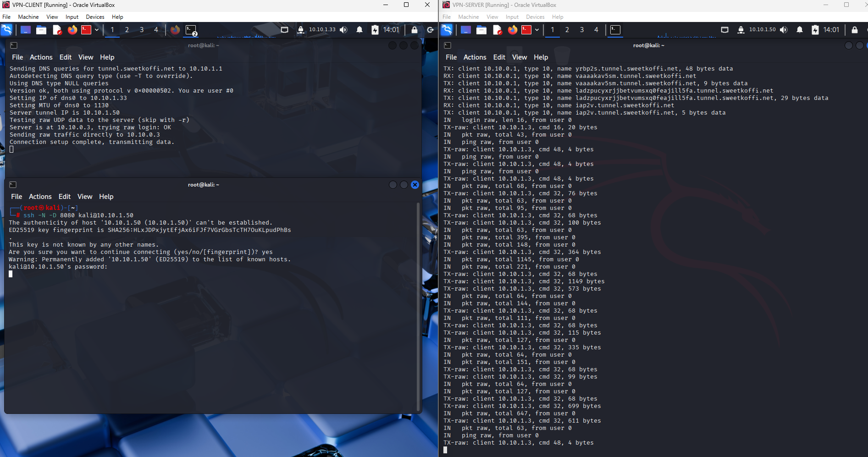Lock screen icon in VPN-SERVER panel

tap(855, 30)
